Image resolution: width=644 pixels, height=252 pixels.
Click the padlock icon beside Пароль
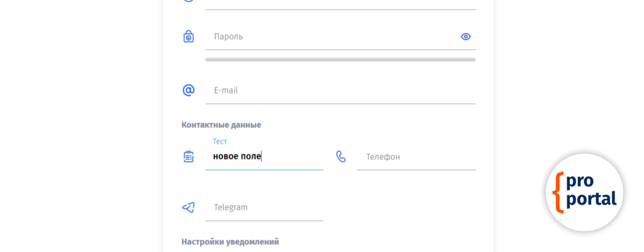coord(189,37)
